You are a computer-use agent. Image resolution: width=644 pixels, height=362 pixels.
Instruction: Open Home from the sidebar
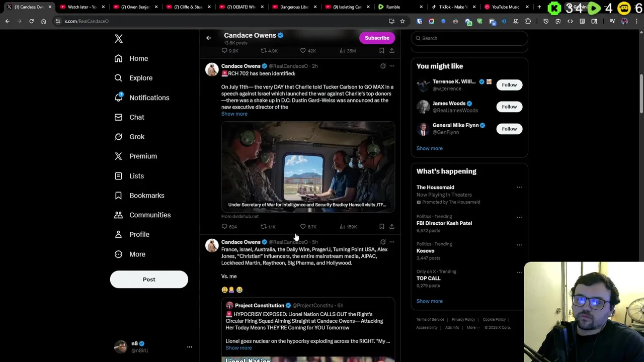[x=131, y=58]
